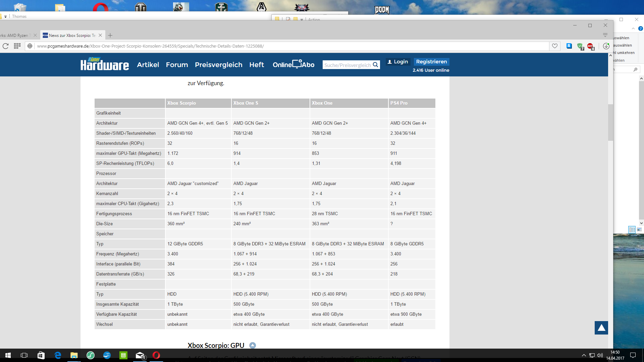Click the Adblock Plus extension icon
Screen dimensions: 644x362
point(590,46)
